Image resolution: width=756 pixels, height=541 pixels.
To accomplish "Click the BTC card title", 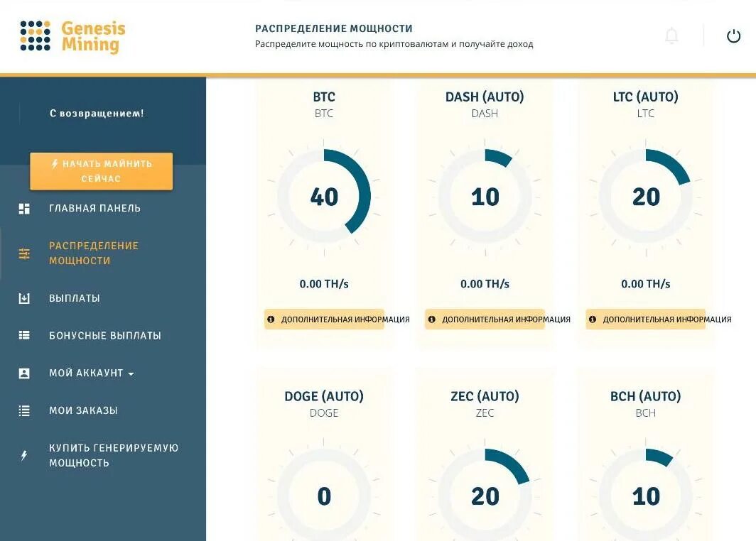I will click(324, 97).
